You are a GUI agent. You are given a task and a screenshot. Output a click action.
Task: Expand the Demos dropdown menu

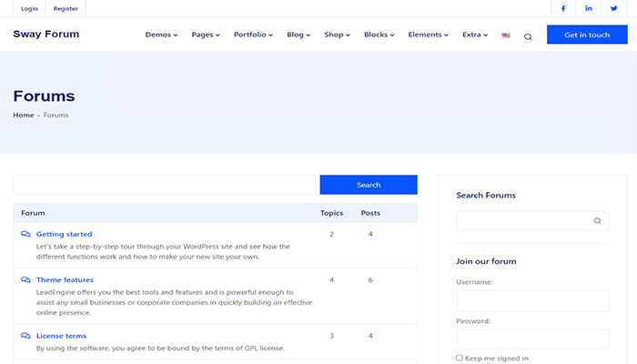coord(161,35)
